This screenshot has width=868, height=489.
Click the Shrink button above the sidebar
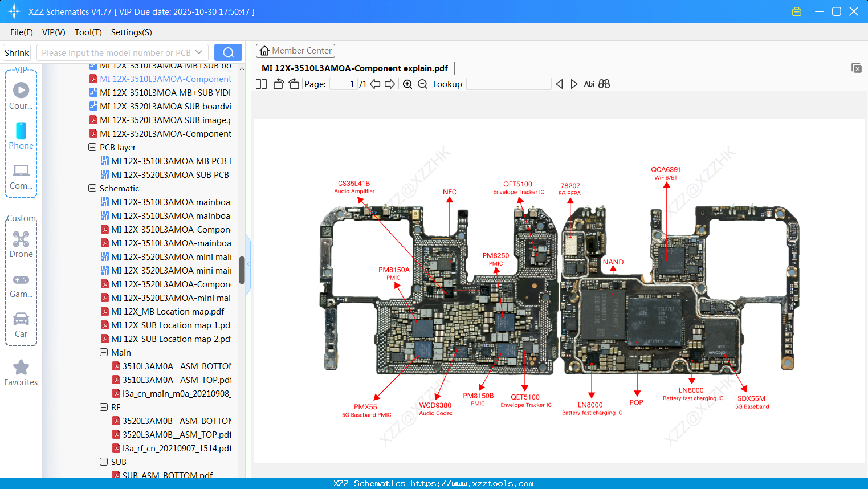[16, 52]
